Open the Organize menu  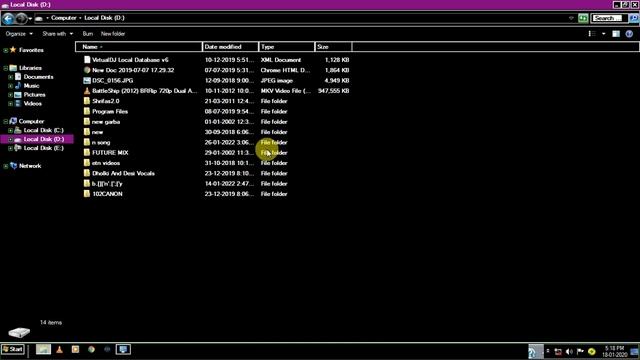coord(19,34)
